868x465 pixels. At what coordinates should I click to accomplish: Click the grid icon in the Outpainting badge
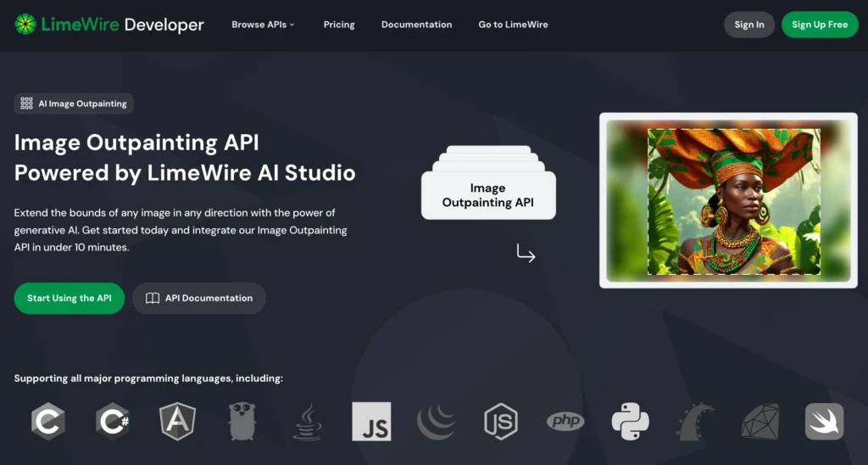pyautogui.click(x=26, y=104)
